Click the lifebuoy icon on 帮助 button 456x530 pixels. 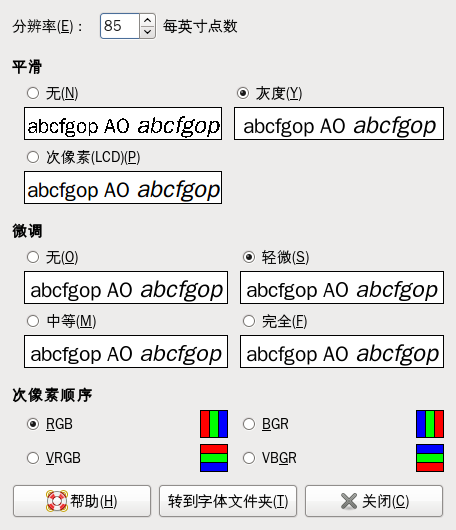point(56,501)
